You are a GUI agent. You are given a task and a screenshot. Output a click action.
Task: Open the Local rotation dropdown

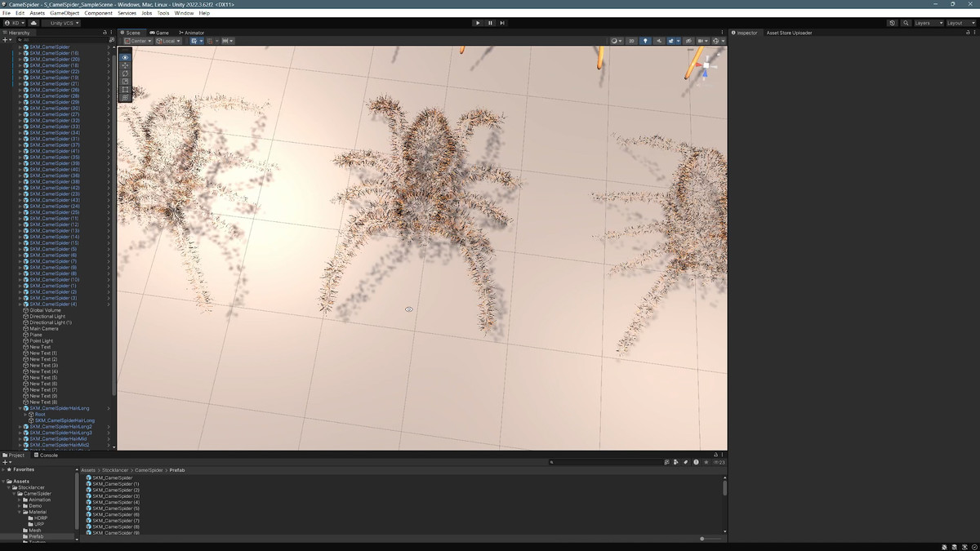point(169,41)
